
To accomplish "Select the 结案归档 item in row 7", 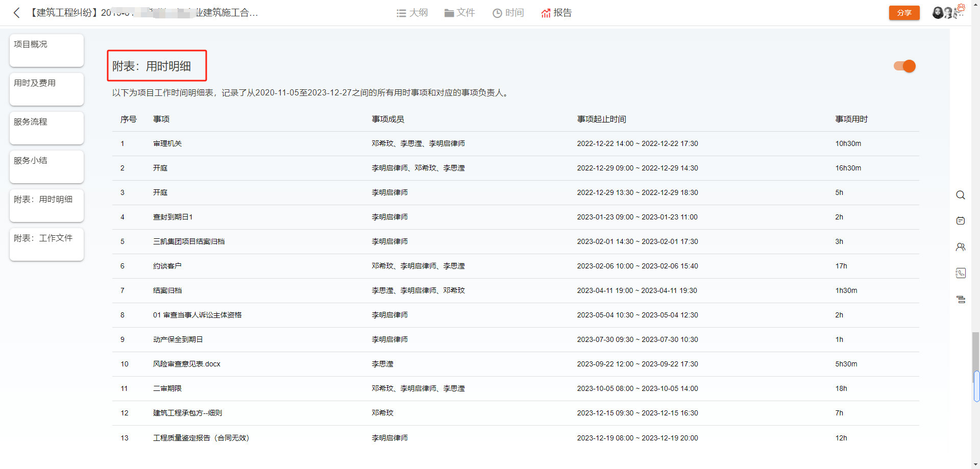I will (x=167, y=291).
